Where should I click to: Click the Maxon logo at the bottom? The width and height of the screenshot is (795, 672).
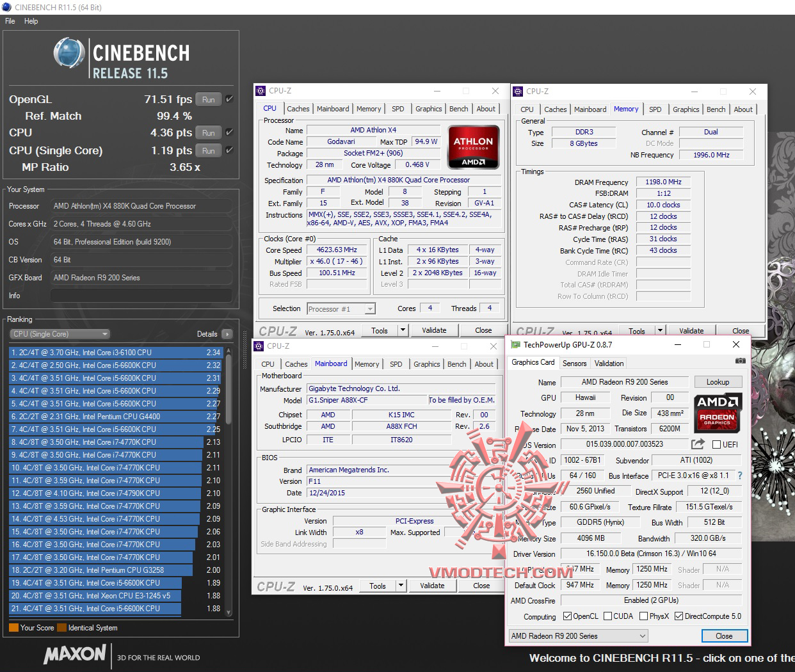(75, 654)
